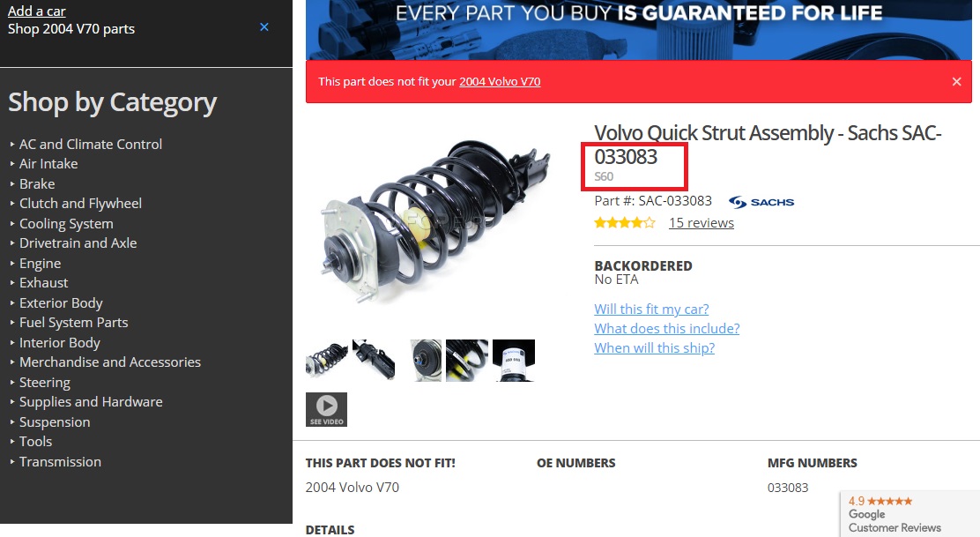Select the second strut thumbnail image
This screenshot has height=537, width=980.
(374, 361)
